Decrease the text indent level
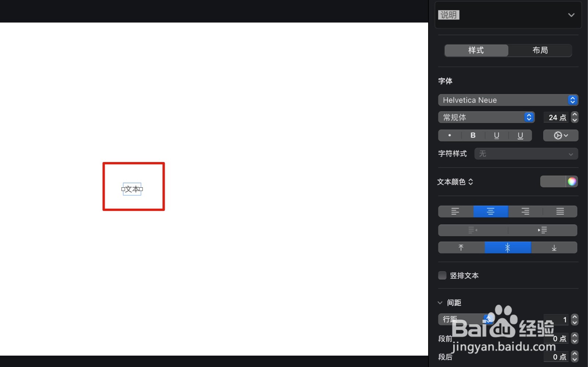588x367 pixels. click(473, 230)
